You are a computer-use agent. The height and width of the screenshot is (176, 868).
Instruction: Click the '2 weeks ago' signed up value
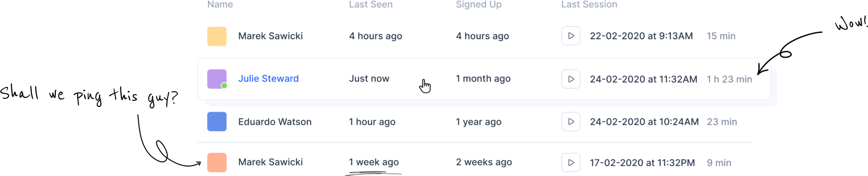pyautogui.click(x=484, y=162)
